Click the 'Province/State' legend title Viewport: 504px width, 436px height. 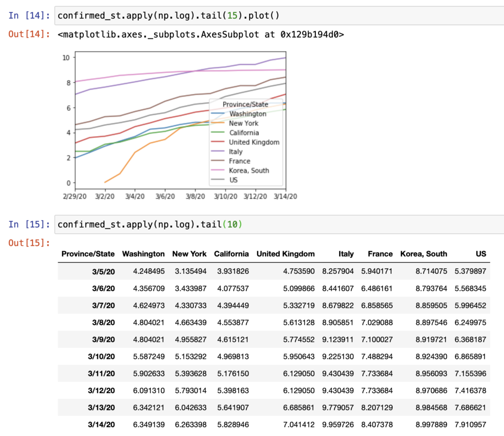coord(245,104)
